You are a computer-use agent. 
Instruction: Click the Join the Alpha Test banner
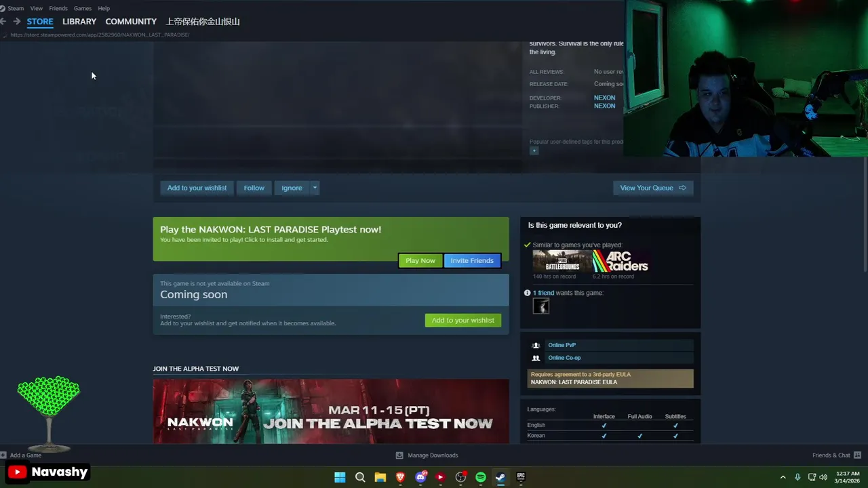coord(331,411)
